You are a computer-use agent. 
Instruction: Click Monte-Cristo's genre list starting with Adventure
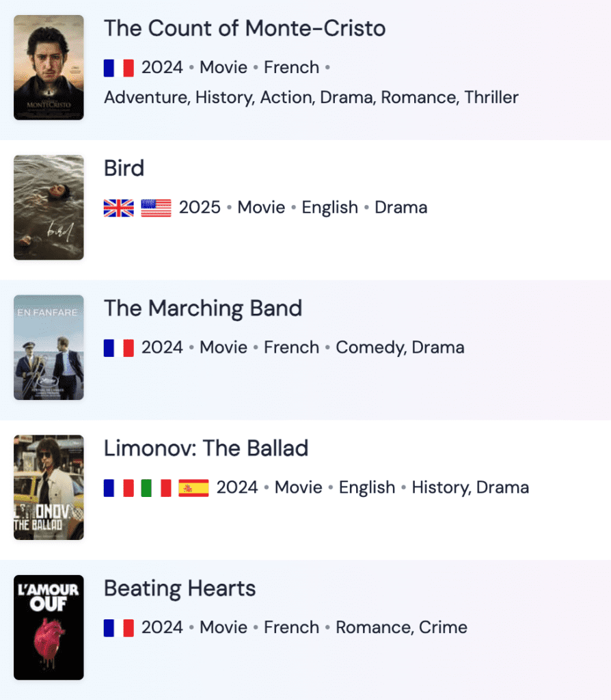click(311, 97)
